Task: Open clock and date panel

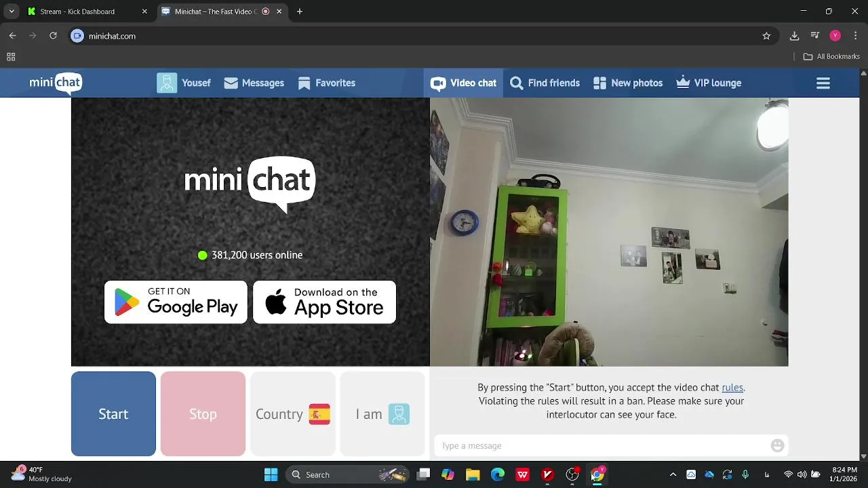Action: coord(844,474)
